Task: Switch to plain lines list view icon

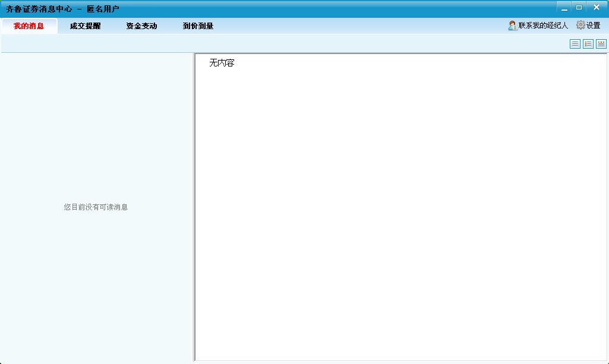Action: click(575, 44)
